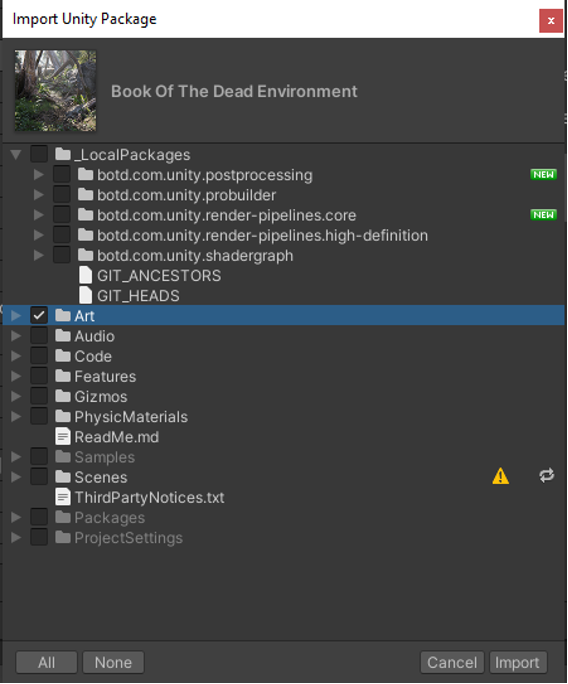Expand the Code folder

[16, 356]
